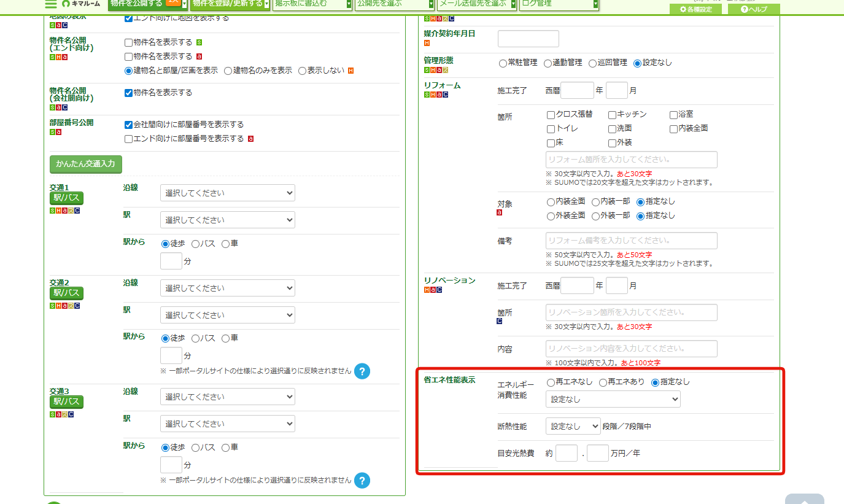Image resolution: width=844 pixels, height=504 pixels.
Task: Select 常駐管理 for 管理形態
Action: (503, 63)
